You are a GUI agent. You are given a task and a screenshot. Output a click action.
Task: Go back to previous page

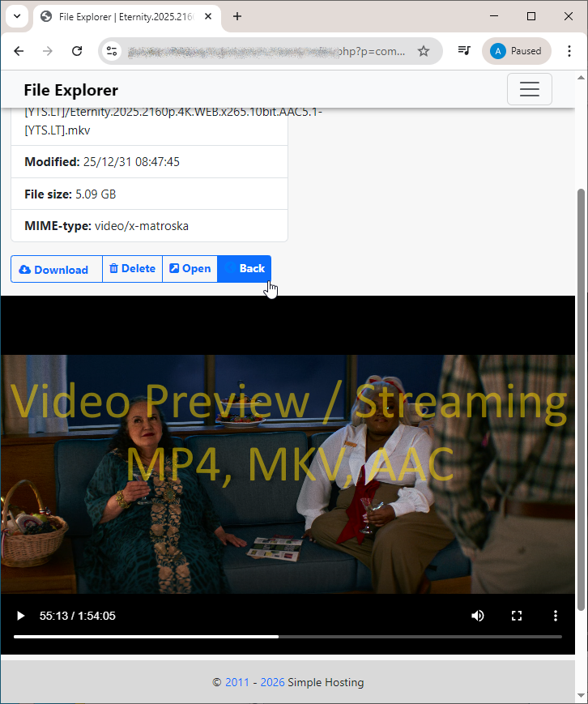(x=19, y=51)
